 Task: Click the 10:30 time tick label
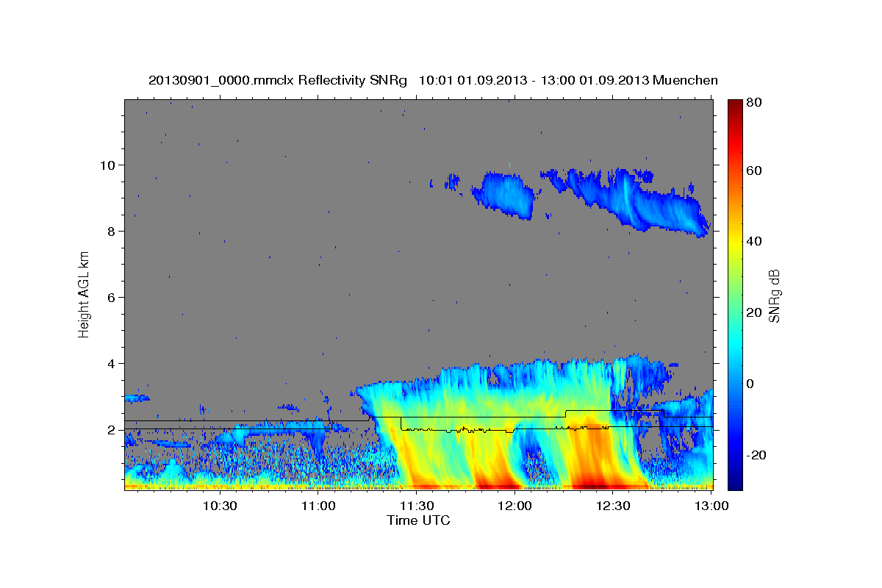click(219, 506)
